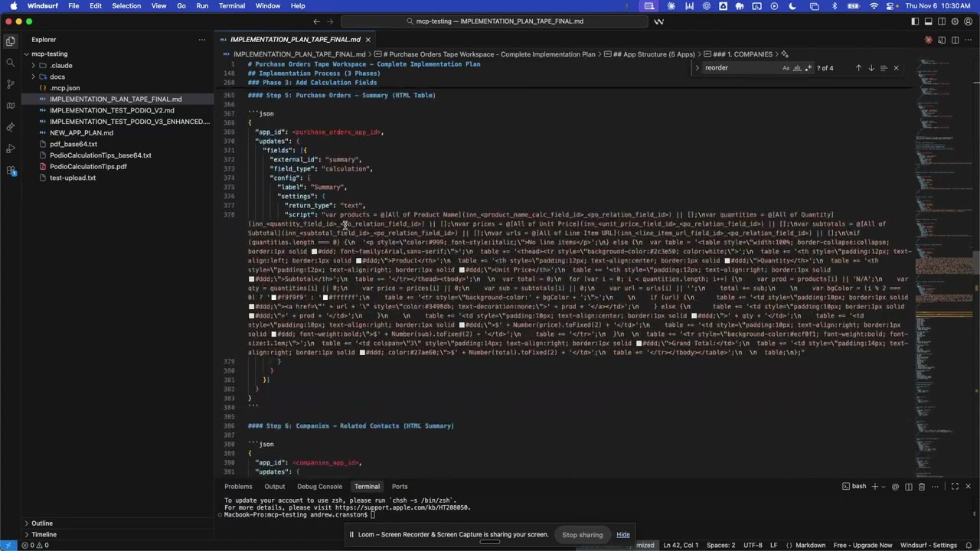The width and height of the screenshot is (980, 551).
Task: Toggle Use Regular Expression in find widget
Action: click(x=808, y=68)
